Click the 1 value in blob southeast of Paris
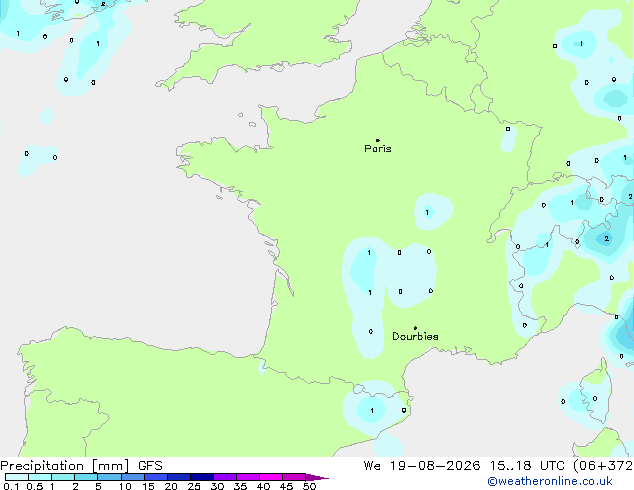This screenshot has width=634, height=490. point(427,213)
